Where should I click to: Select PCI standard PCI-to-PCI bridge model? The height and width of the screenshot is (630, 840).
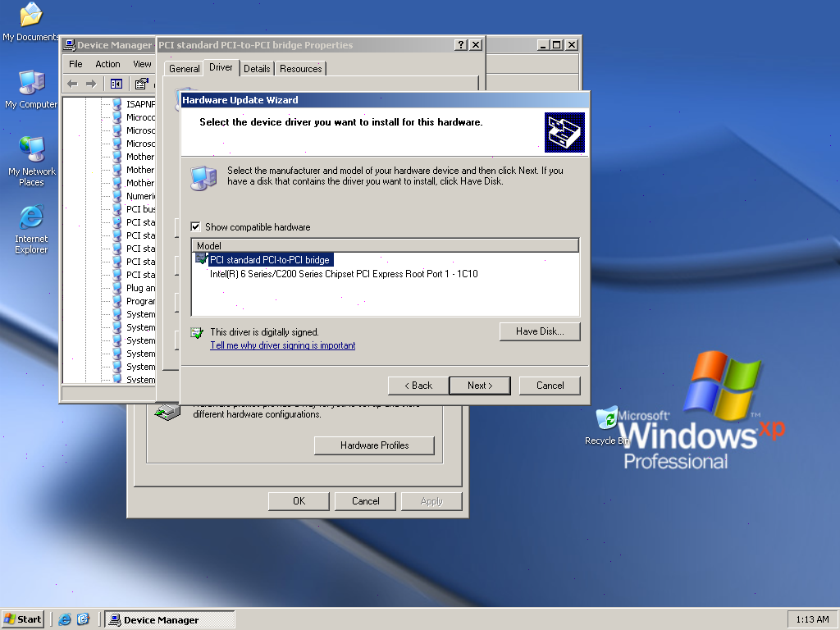[269, 260]
